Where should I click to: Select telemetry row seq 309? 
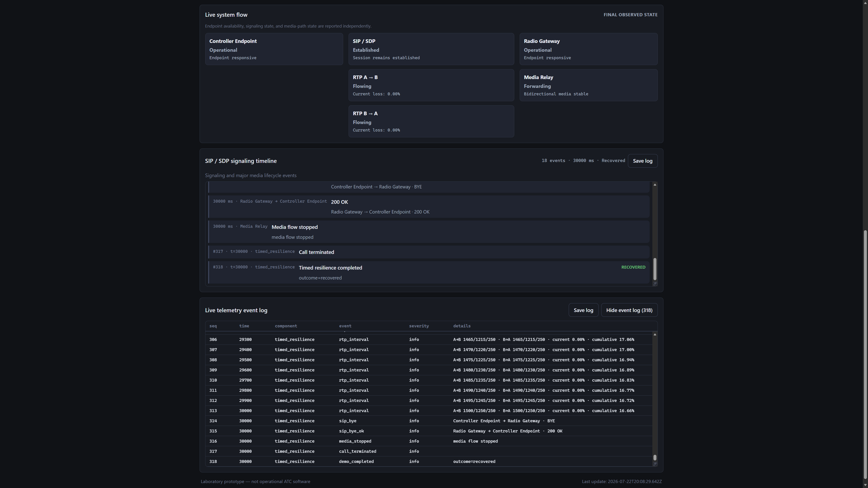429,370
